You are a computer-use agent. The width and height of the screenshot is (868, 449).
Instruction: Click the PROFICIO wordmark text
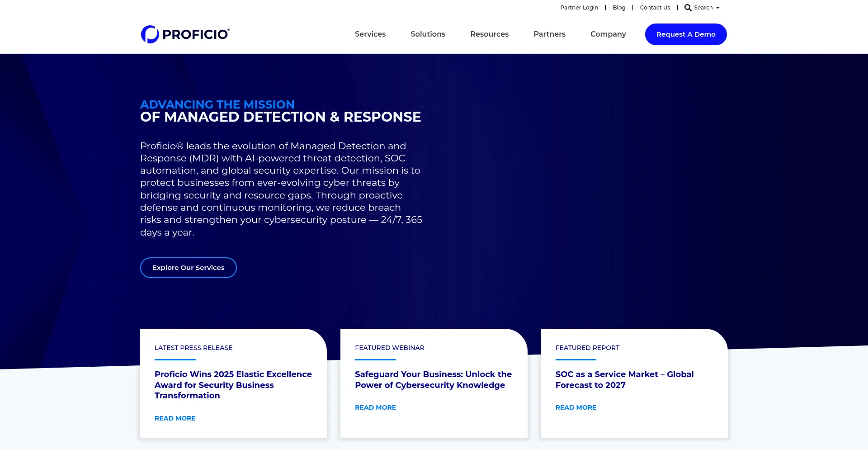tap(195, 35)
